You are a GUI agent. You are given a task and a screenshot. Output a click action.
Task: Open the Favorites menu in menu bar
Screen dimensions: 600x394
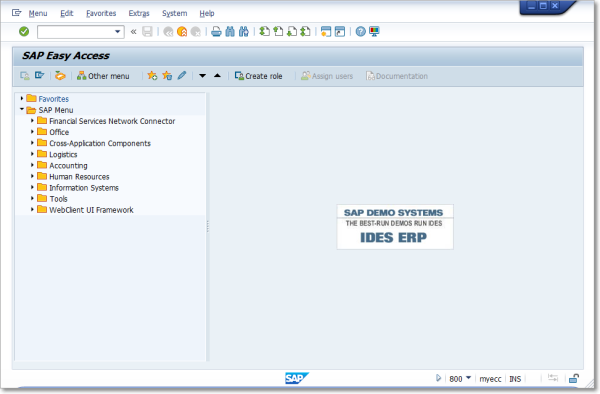[101, 13]
